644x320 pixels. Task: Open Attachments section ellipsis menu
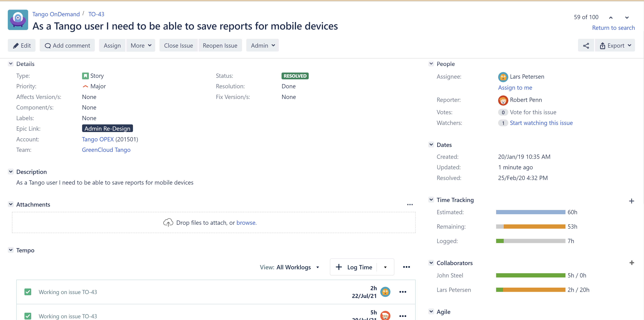tap(410, 205)
